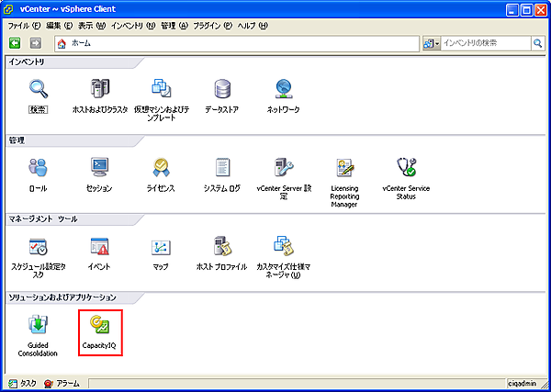Screen dimensions: 551x392
Task: Open Guided Consolidation
Action: 38,325
